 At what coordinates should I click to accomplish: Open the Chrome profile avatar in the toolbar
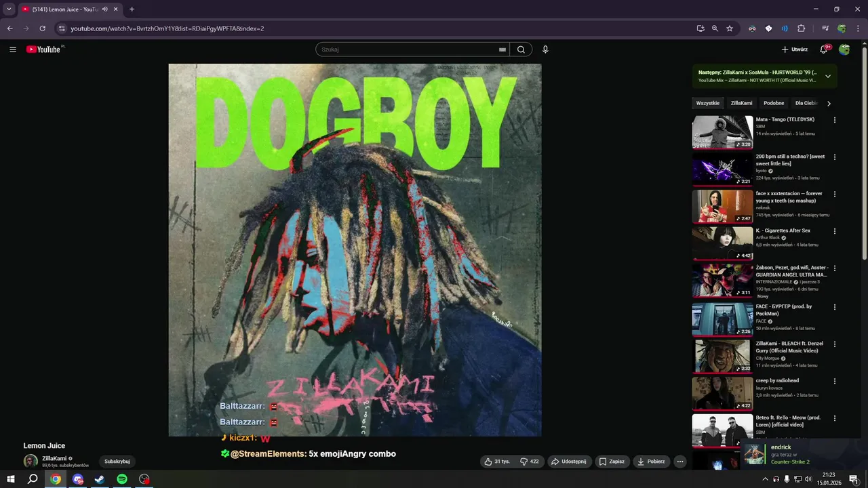842,28
